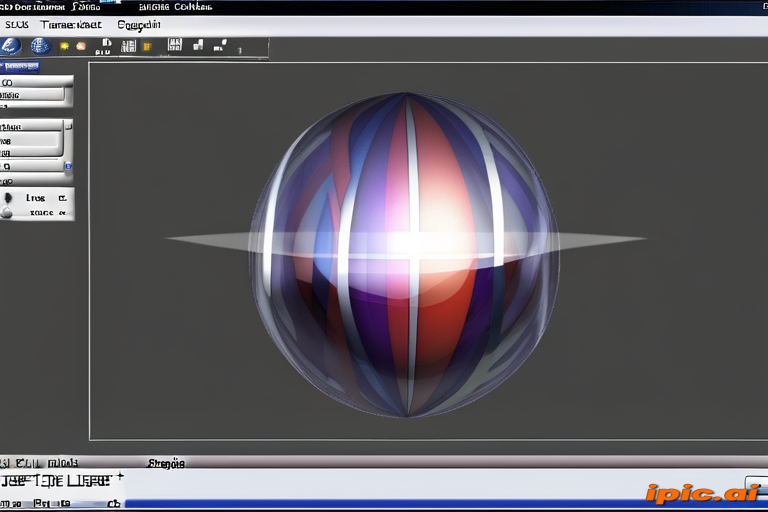Click the top field in the left panel
Image resolution: width=768 pixels, height=512 pixels.
36,82
